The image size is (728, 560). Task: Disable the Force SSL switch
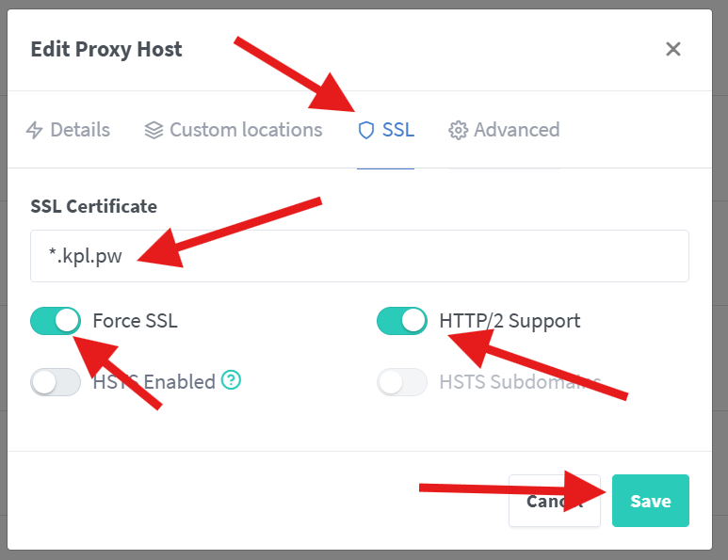(x=56, y=321)
